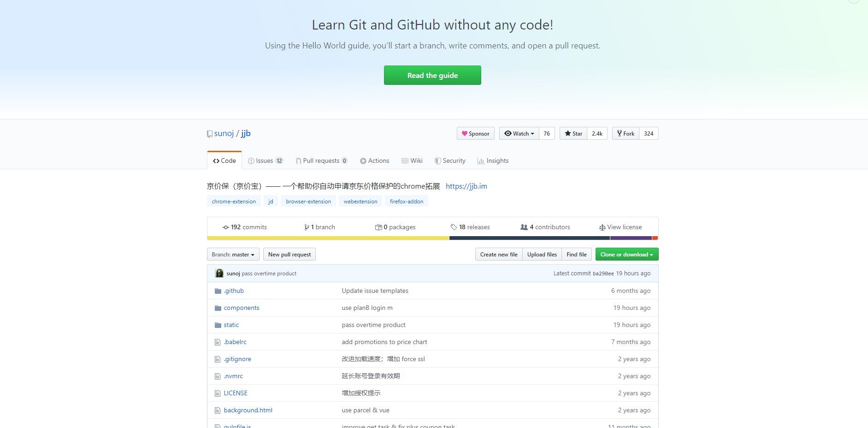Select the jd topic tag
868x428 pixels.
pos(271,202)
